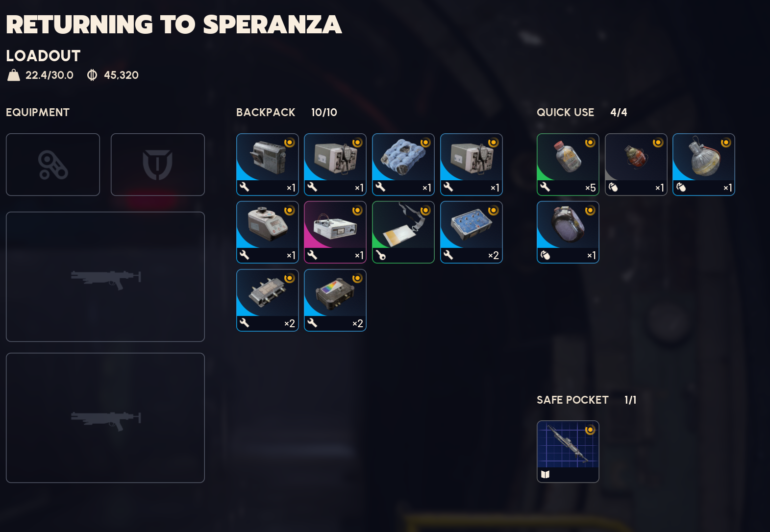Select the camcorder item in backpack

tap(268, 165)
